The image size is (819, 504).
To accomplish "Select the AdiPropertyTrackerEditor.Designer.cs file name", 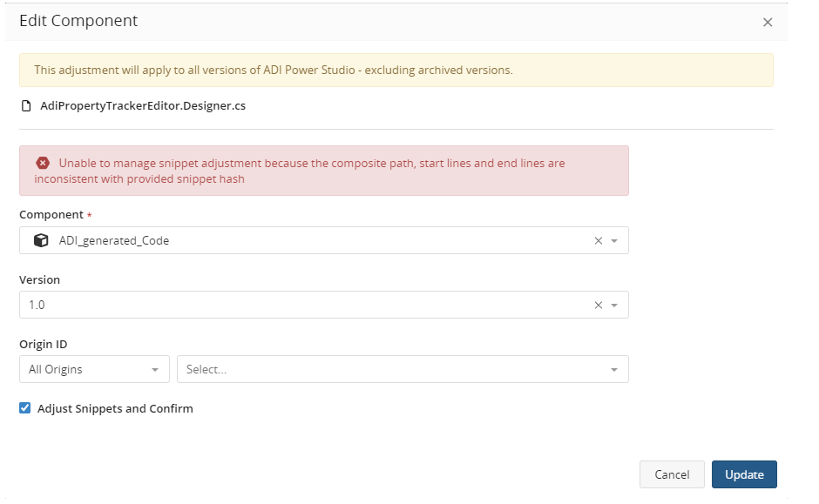I will [143, 106].
